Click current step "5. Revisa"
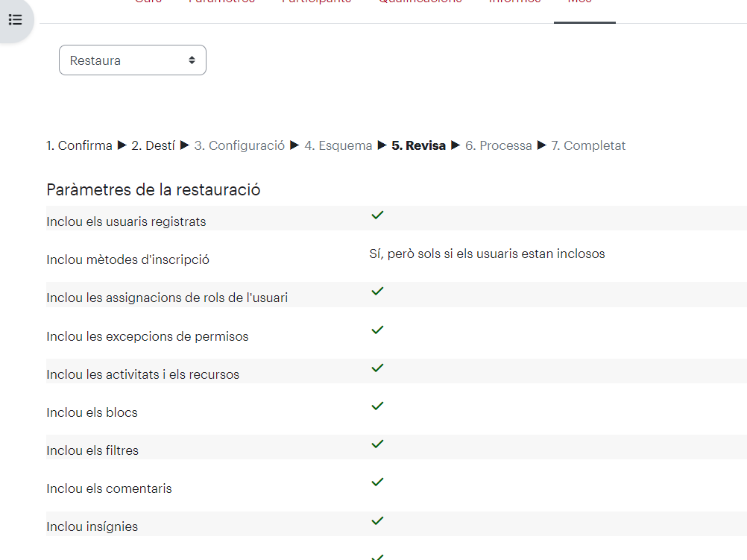This screenshot has height=560, width=747. 419,145
